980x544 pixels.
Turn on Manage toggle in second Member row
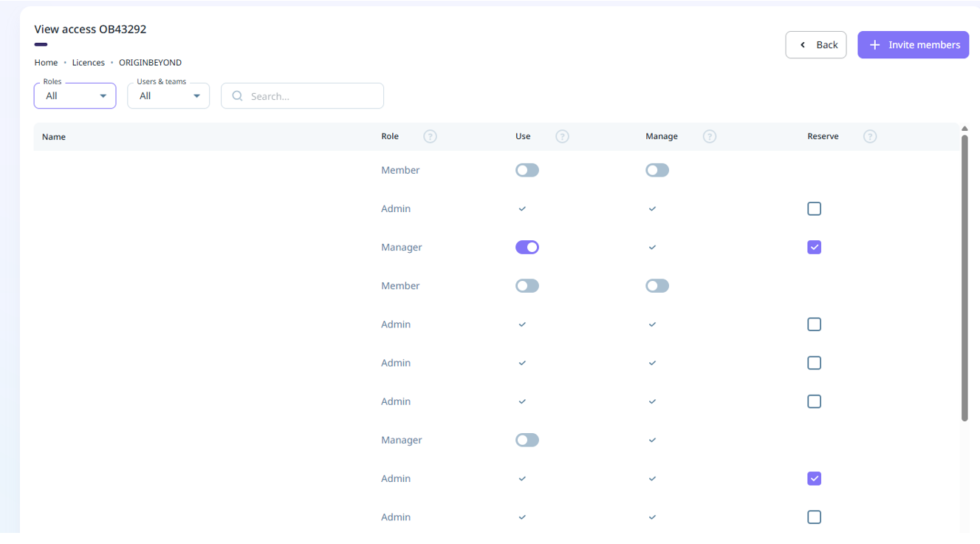click(657, 286)
